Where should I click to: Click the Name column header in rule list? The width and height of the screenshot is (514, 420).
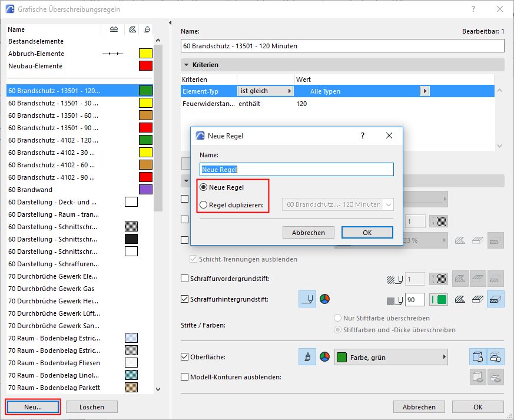point(54,29)
